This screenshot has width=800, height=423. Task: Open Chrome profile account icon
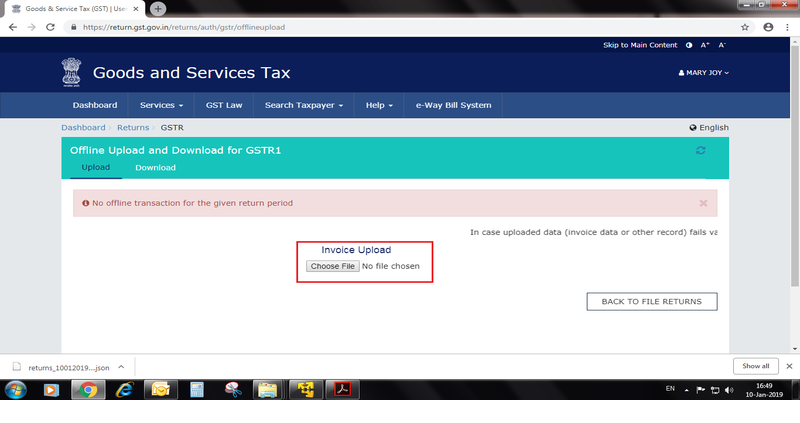click(768, 27)
